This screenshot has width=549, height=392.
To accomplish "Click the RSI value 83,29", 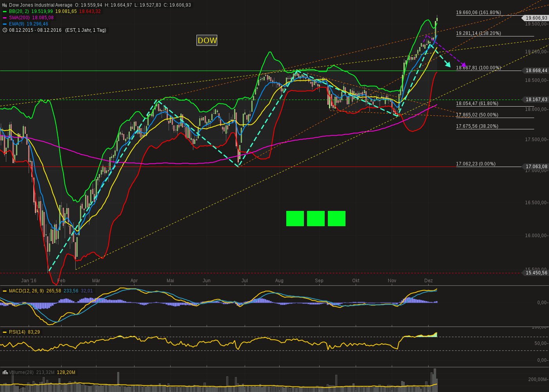I will coord(34,332).
